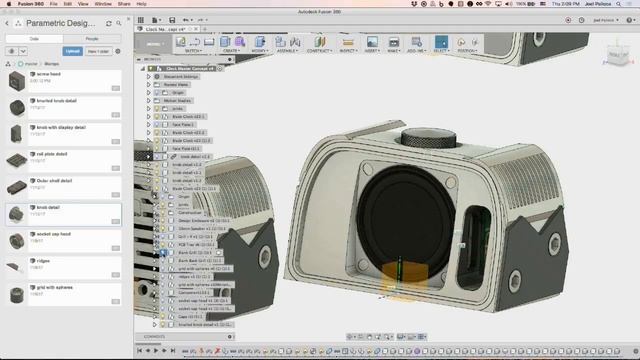
Task: Click the blue Select tool icon
Action: [x=441, y=42]
